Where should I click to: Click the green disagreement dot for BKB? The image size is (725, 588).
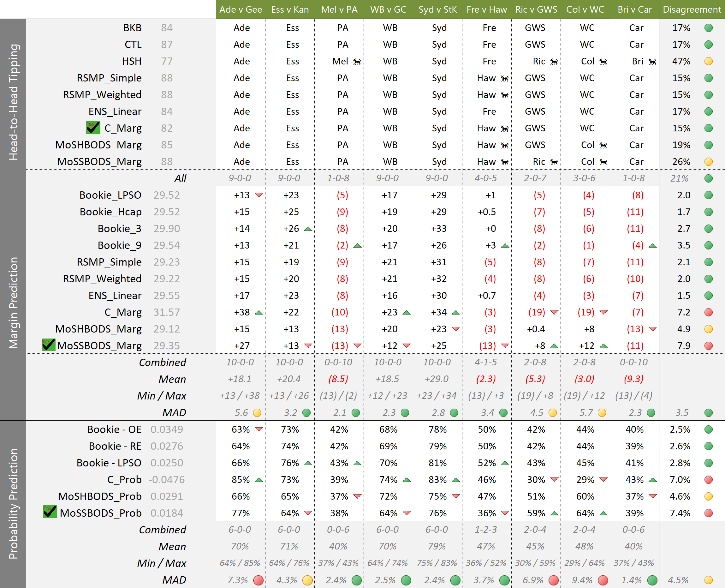click(x=708, y=28)
